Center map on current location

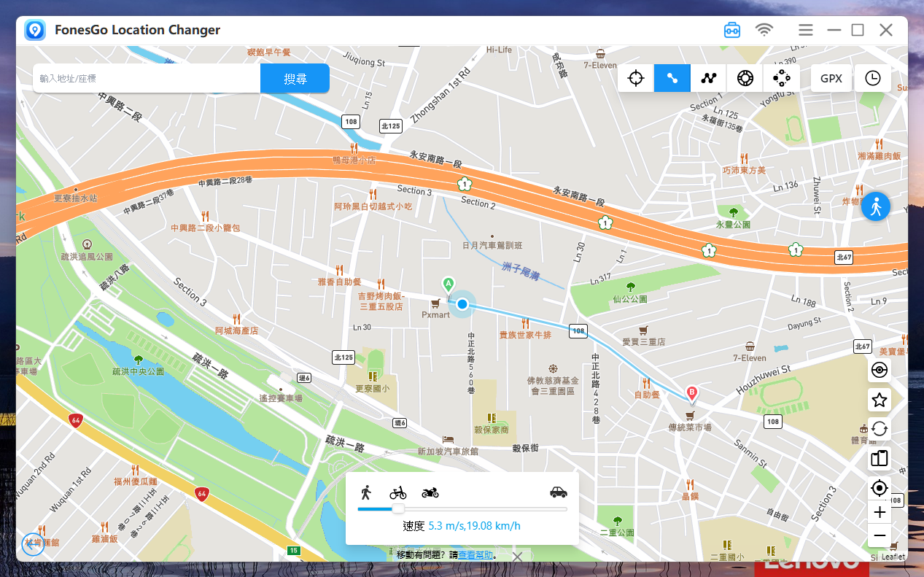(x=880, y=488)
